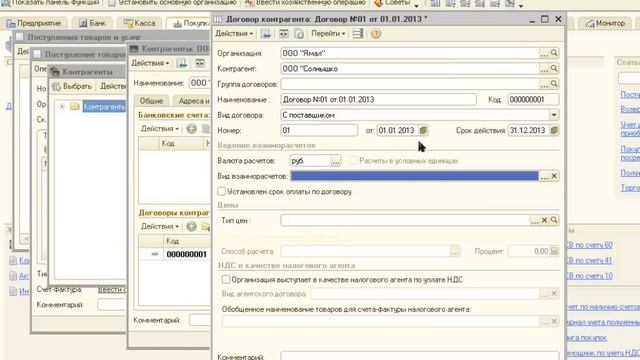Click first icon after Действия in Контрагенты card window
Screen dimensions: 640x360
tap(182, 63)
